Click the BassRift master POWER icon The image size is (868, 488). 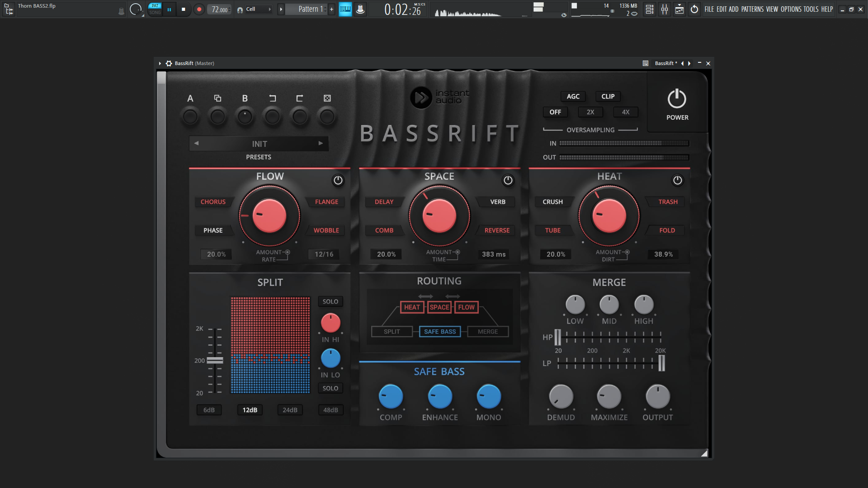(677, 99)
